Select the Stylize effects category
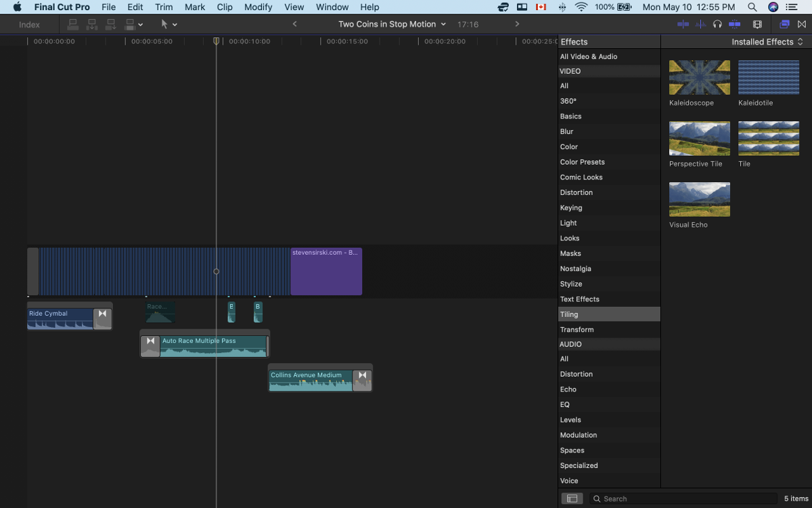812x508 pixels. (571, 284)
